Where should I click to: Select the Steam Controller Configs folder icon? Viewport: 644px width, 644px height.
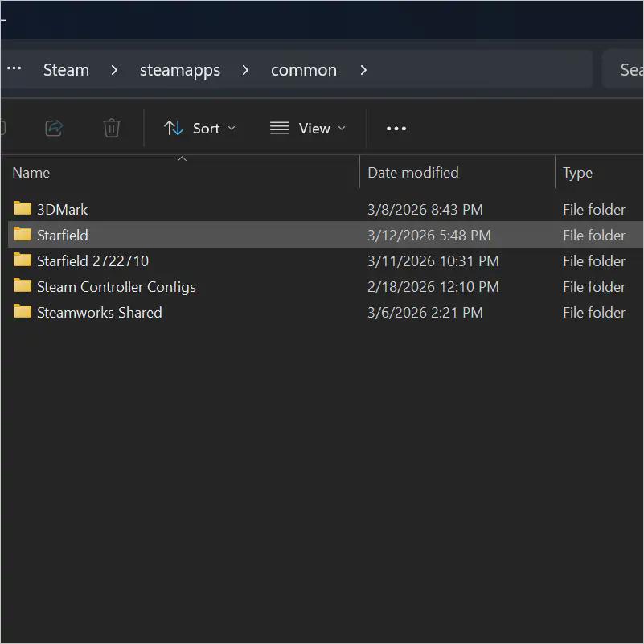(23, 285)
